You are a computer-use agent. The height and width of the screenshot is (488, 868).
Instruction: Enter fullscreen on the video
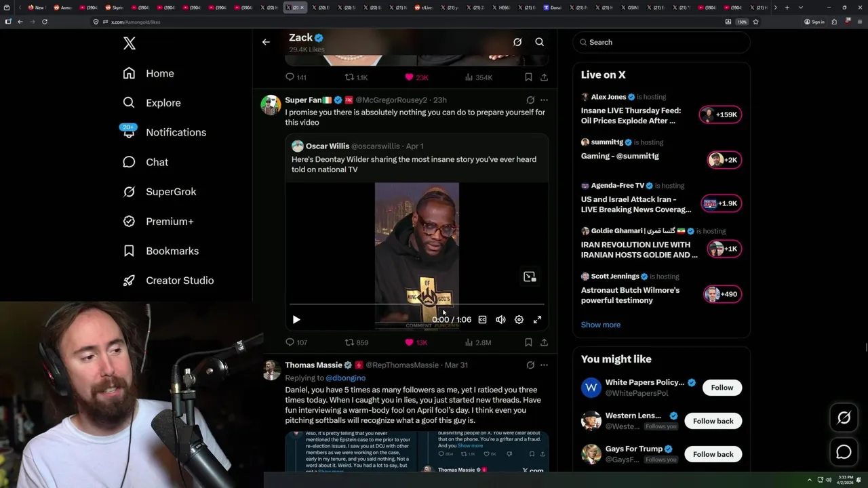click(x=537, y=319)
